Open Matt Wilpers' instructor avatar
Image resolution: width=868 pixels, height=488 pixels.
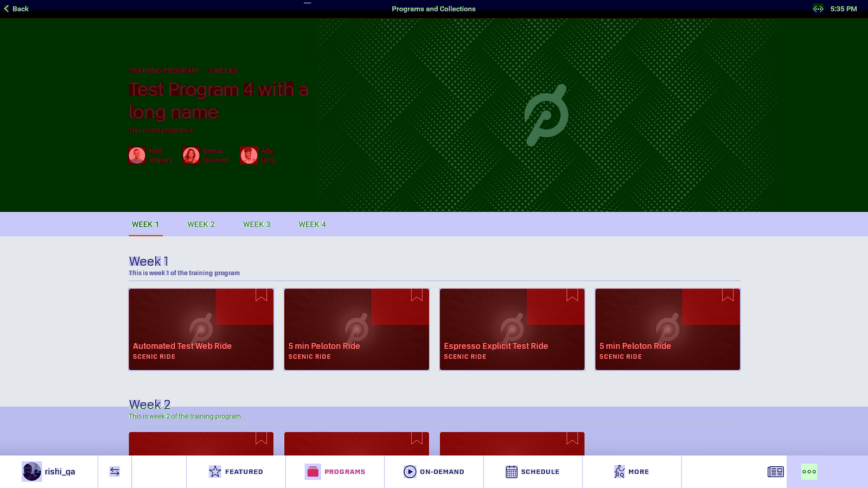click(x=137, y=156)
